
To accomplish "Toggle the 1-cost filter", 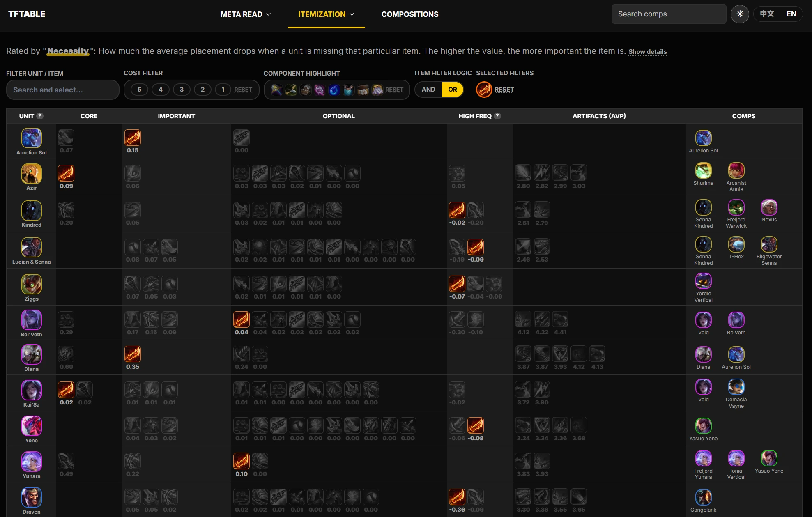I will [223, 90].
